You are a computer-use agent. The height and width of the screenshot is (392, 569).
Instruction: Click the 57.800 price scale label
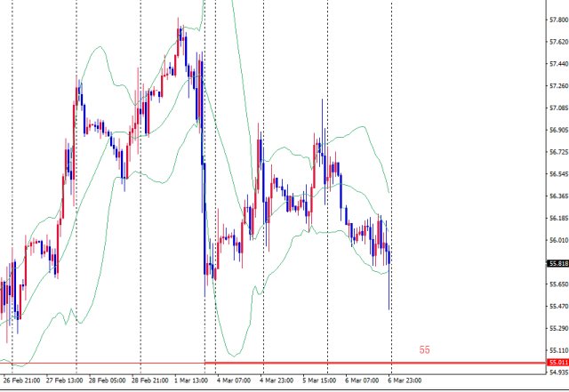(559, 20)
